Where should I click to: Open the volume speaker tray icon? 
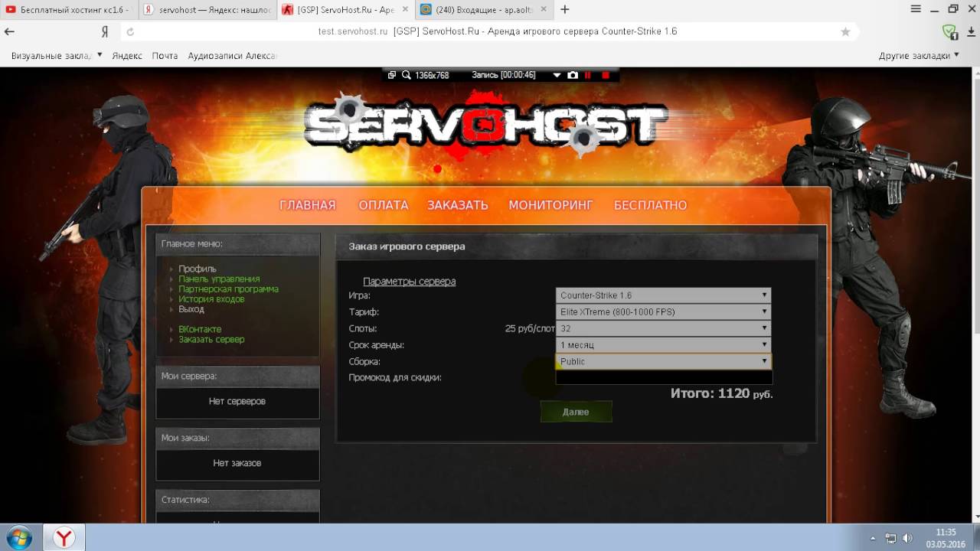pyautogui.click(x=907, y=538)
